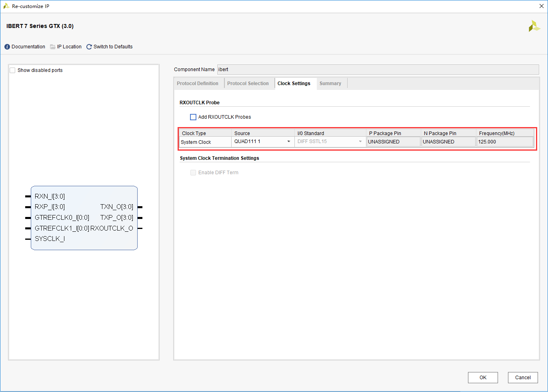Click the OK button

tap(483, 378)
